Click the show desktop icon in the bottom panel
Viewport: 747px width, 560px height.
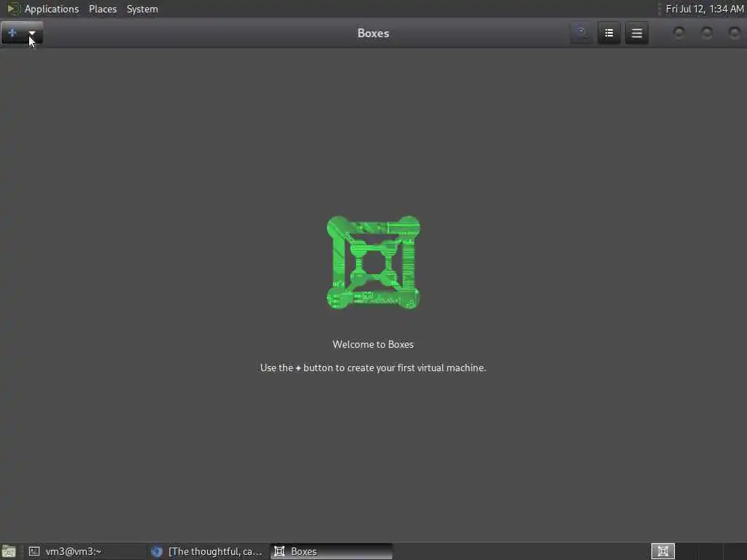coord(9,551)
